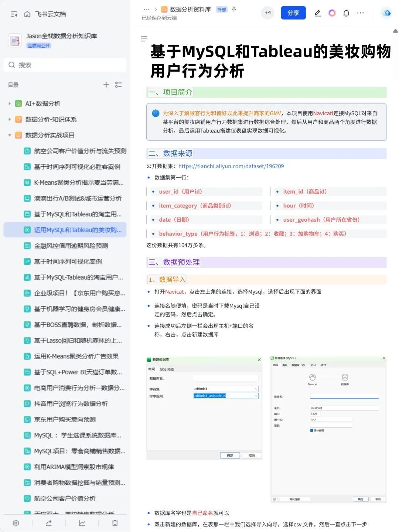Viewport: 399px width, 532px height.
Task: Click the trash icon in bottom sidebar
Action: (115, 523)
